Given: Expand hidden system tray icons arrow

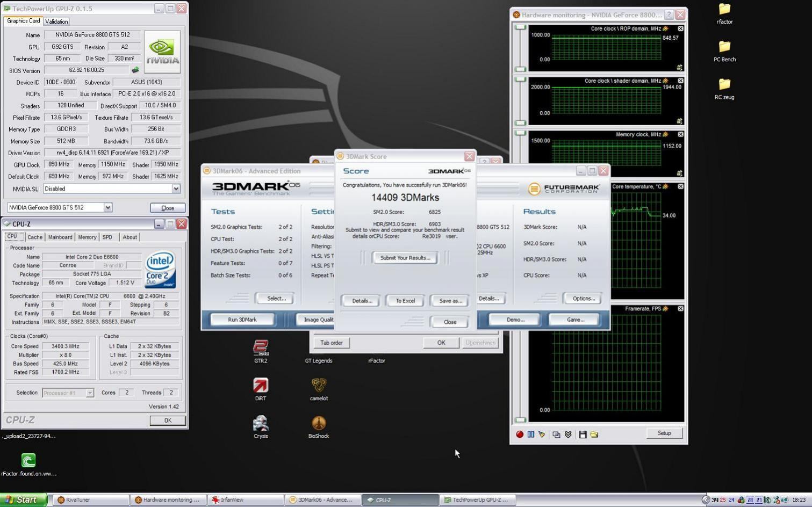Looking at the screenshot, I should pyautogui.click(x=706, y=500).
